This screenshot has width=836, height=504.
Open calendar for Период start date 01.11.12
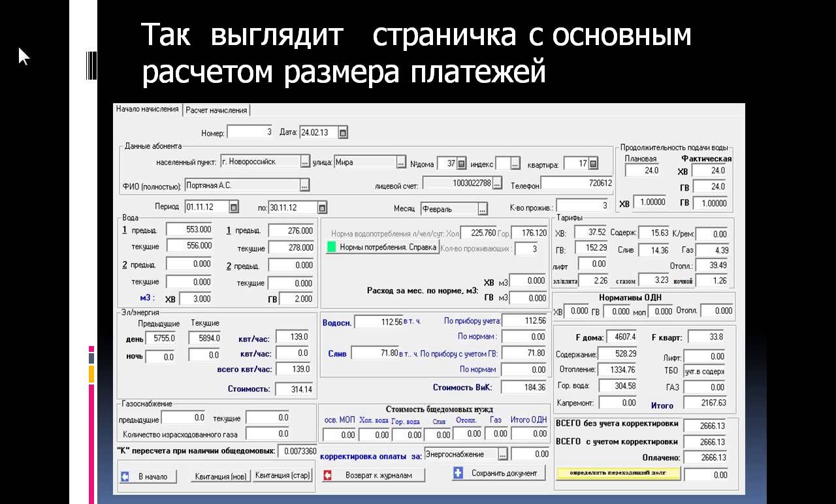(x=234, y=208)
